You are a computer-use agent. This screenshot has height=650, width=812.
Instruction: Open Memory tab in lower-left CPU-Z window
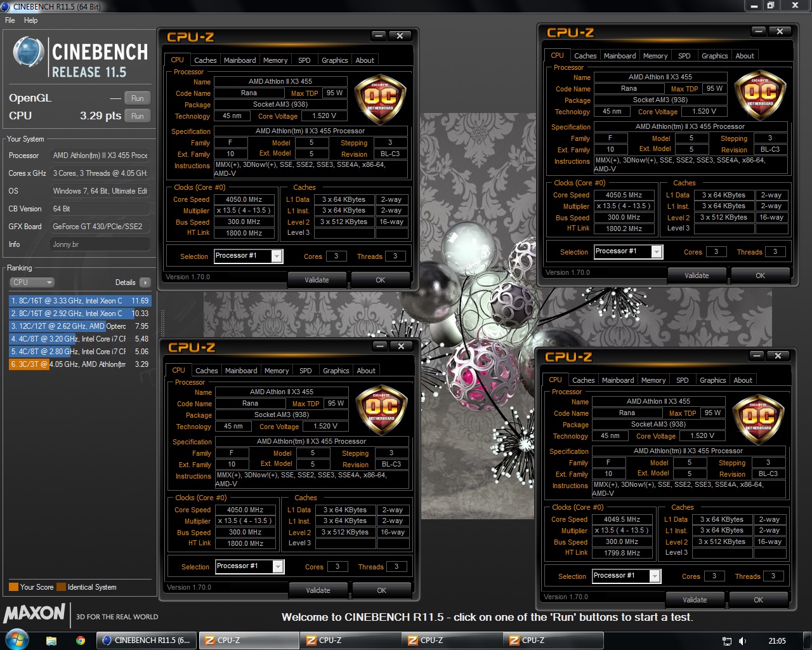pos(277,371)
